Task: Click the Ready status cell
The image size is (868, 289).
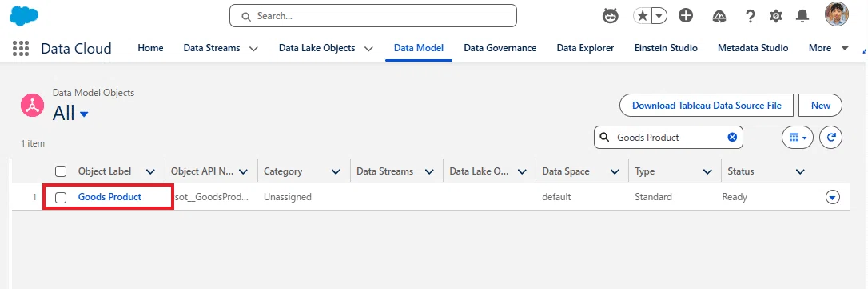Action: 734,197
